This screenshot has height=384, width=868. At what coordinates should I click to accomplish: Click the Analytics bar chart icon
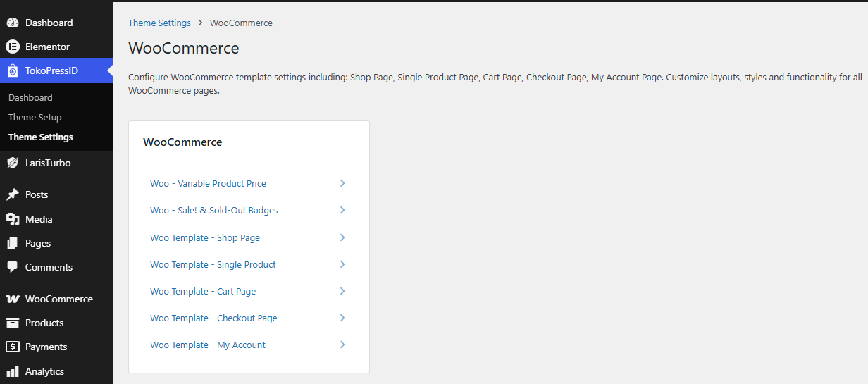click(13, 371)
